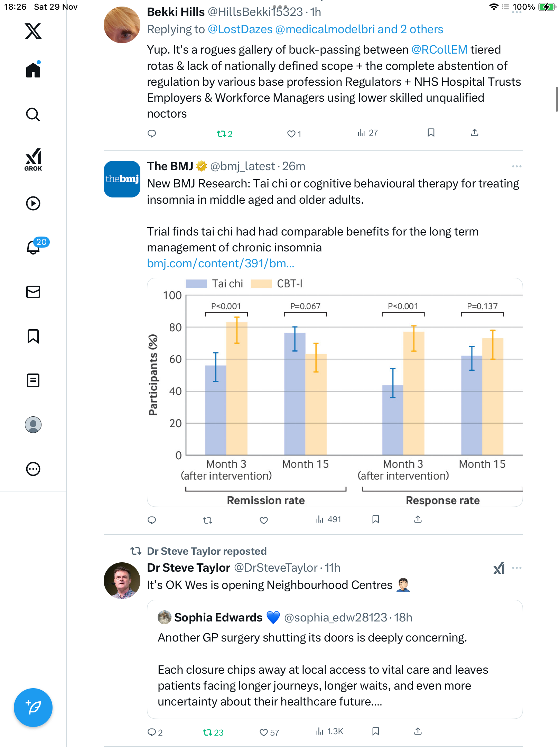
Task: Open notifications with 20 badge
Action: 34,247
